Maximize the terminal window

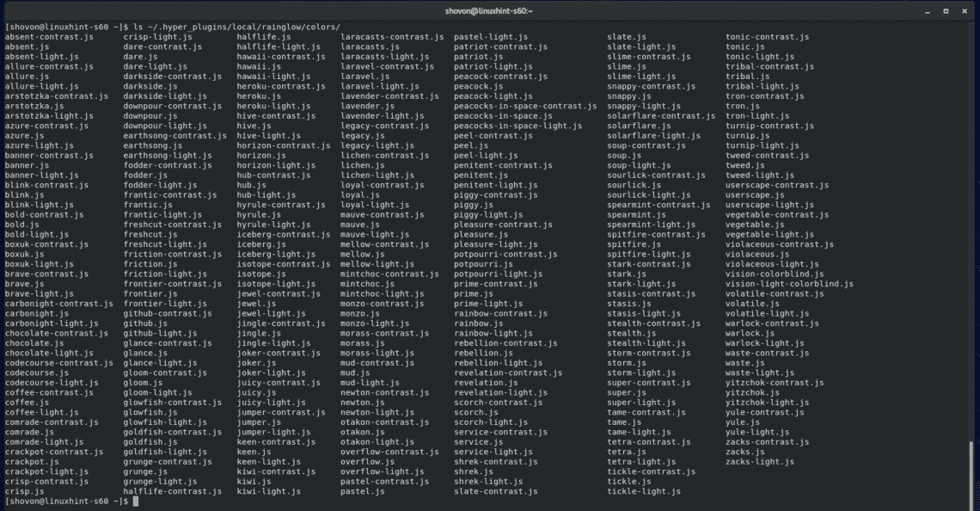pos(947,10)
